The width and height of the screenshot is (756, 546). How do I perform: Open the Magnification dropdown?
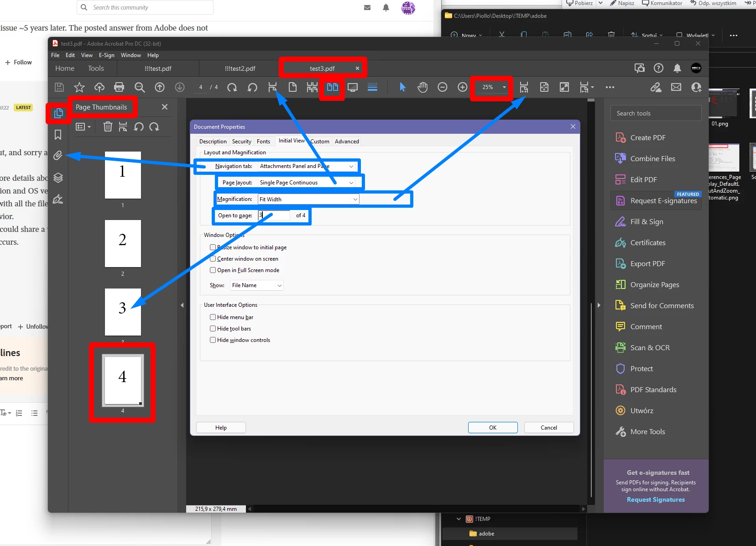click(308, 199)
